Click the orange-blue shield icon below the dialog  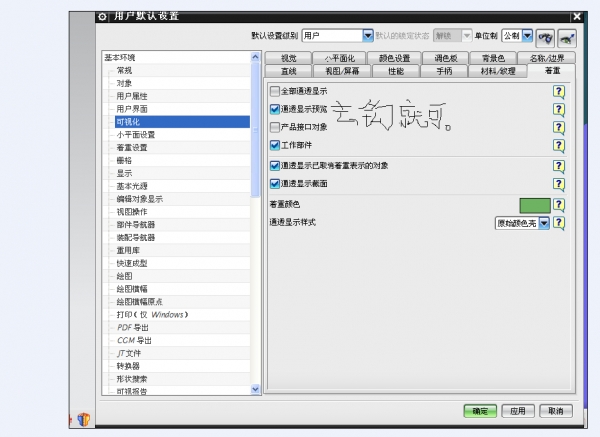click(84, 419)
